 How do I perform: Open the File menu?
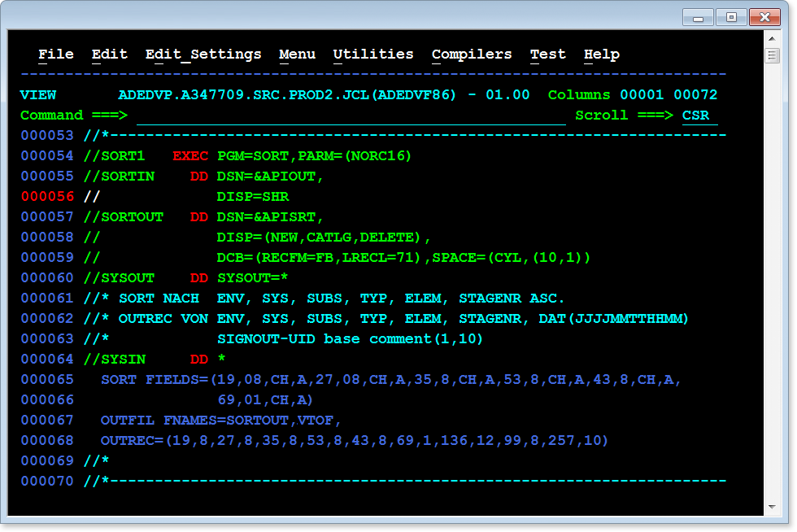(x=55, y=55)
